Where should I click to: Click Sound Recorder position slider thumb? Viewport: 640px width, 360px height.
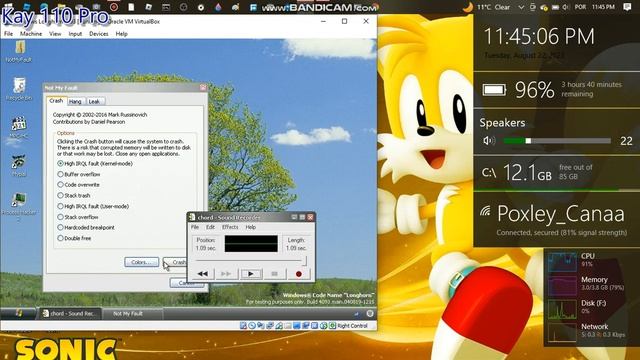(304, 260)
